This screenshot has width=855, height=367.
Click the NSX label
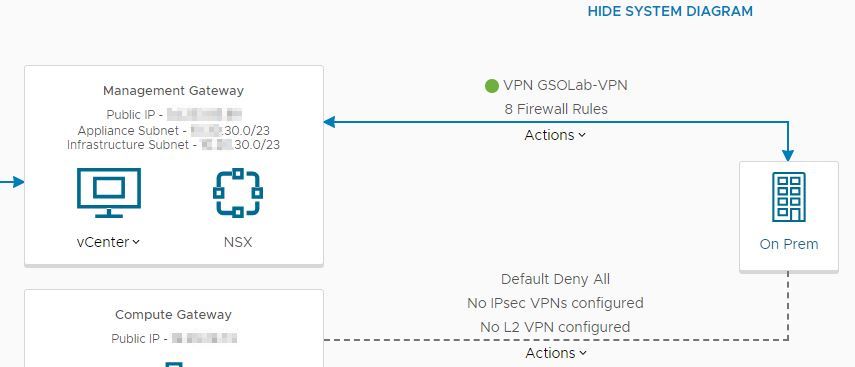[238, 242]
